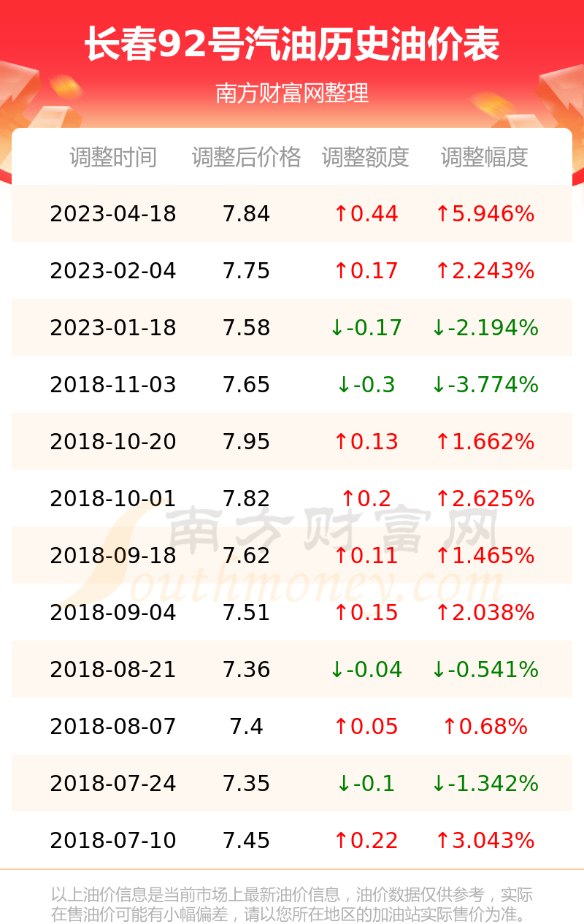The width and height of the screenshot is (584, 924).
Task: Click the 调整额度 column header
Action: pos(366,157)
